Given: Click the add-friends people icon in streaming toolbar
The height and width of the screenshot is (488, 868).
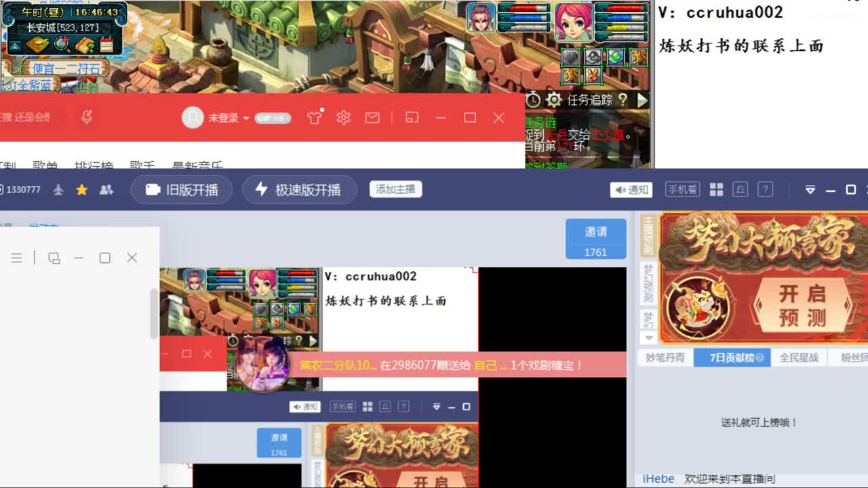Looking at the screenshot, I should (106, 190).
